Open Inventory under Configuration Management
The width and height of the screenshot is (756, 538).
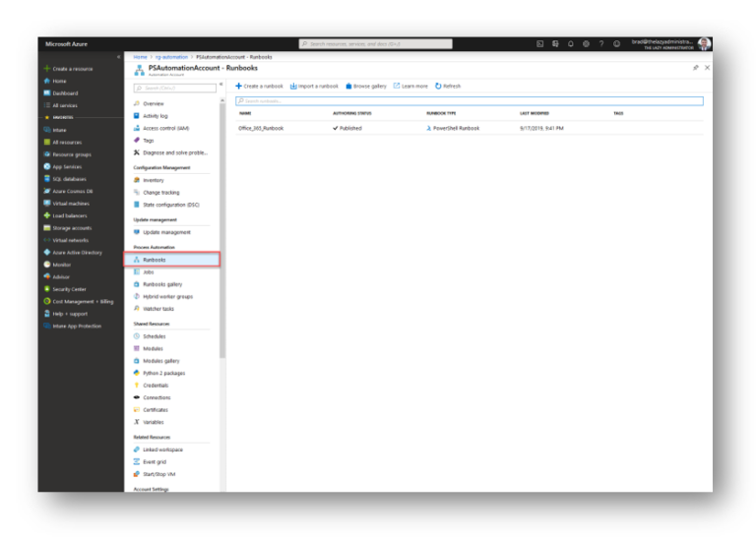pos(149,180)
